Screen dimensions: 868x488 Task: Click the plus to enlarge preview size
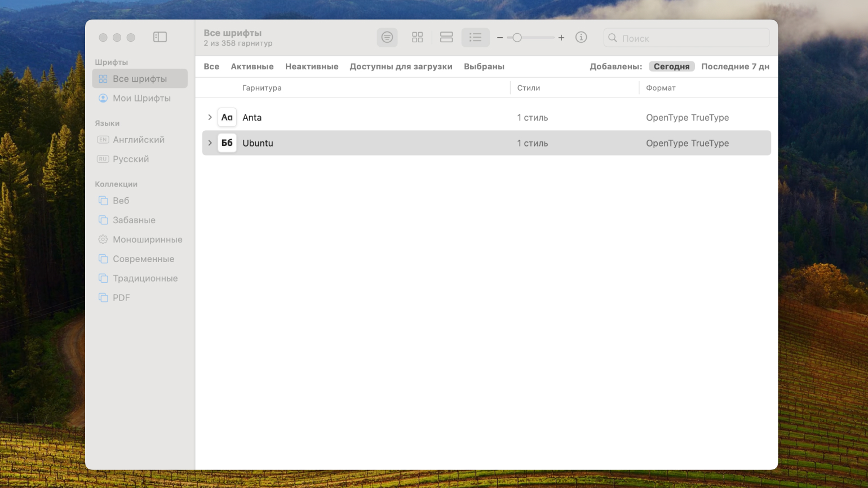coord(561,38)
